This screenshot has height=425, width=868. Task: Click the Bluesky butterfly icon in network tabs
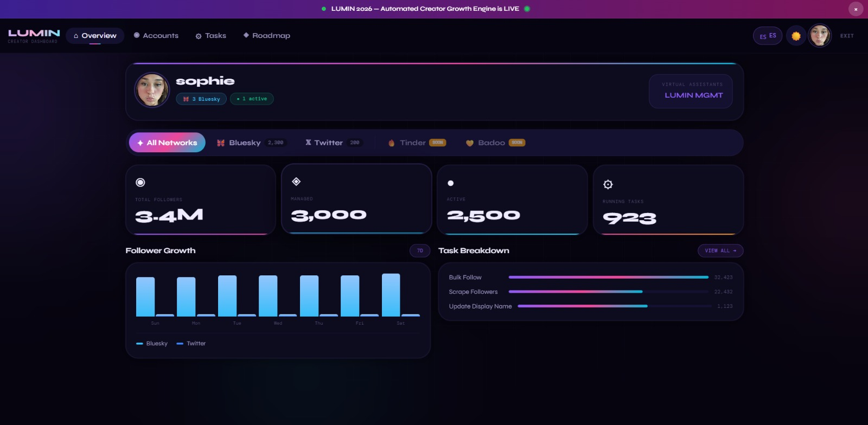click(221, 143)
